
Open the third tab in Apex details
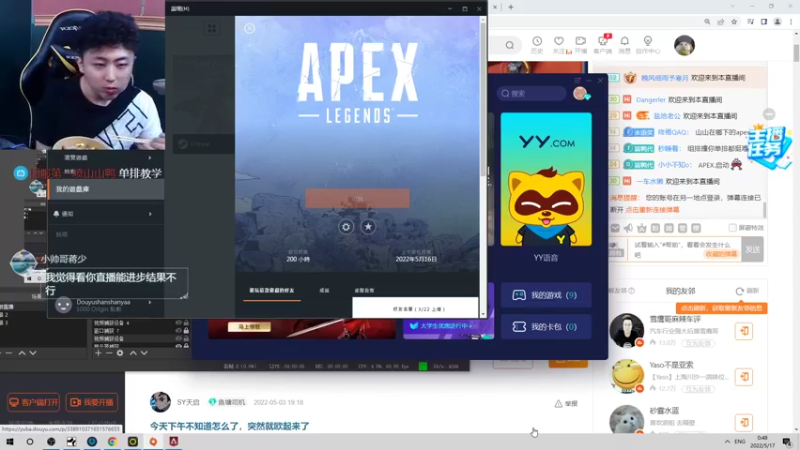(x=364, y=290)
